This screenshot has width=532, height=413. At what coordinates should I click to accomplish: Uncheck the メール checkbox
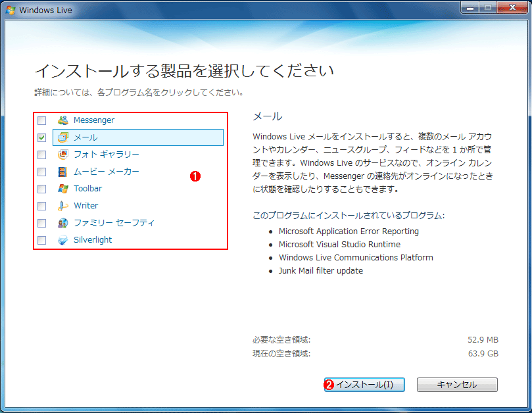click(41, 137)
